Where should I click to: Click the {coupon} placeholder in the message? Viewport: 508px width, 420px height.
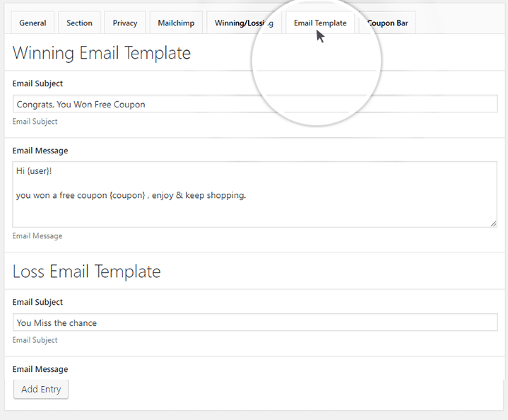(x=128, y=195)
